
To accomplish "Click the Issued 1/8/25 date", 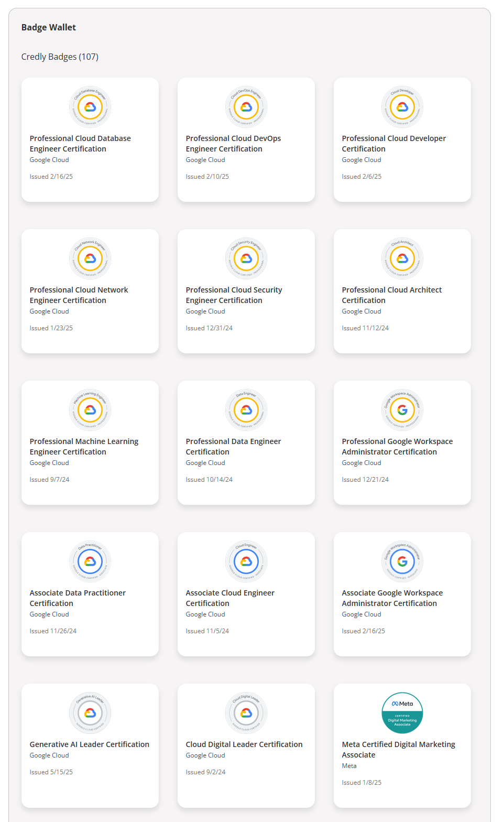I will click(361, 783).
